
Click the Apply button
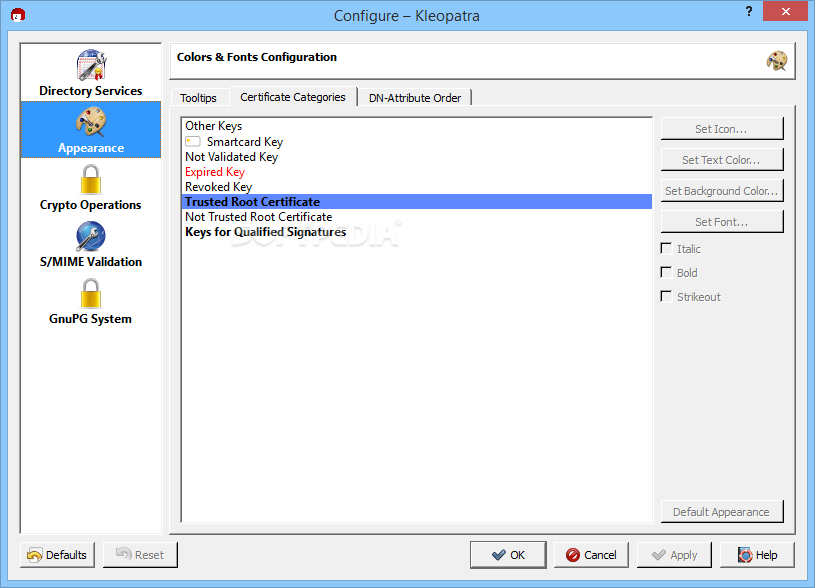[x=674, y=555]
